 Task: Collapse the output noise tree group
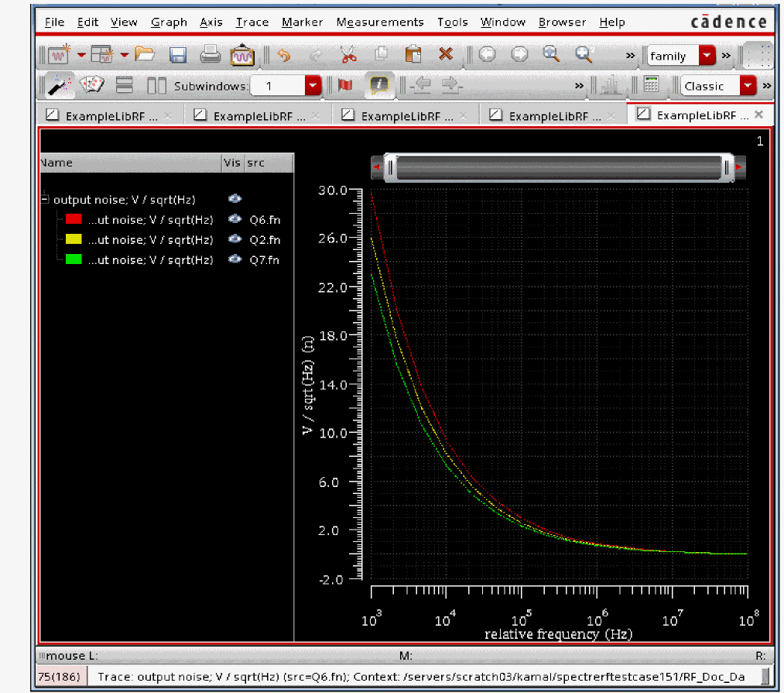(x=45, y=200)
